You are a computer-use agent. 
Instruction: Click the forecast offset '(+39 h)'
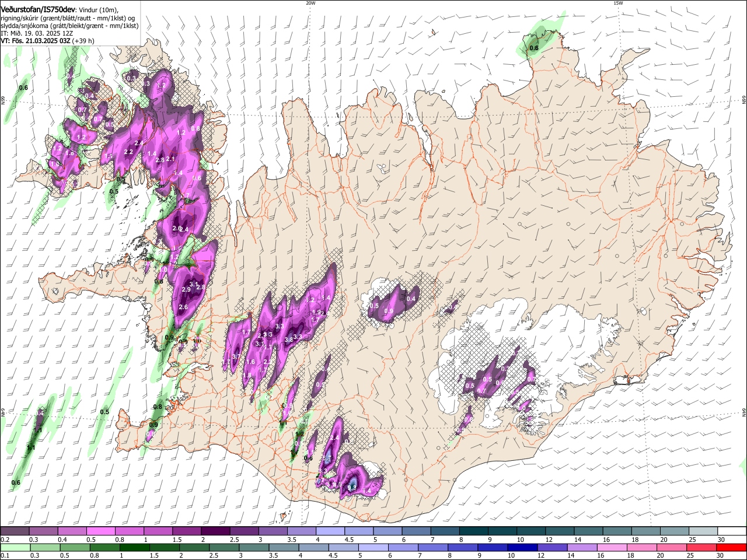pos(84,41)
